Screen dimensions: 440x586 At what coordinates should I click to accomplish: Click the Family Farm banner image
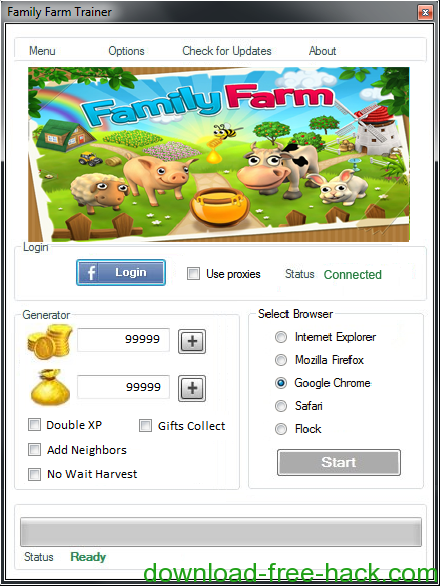pyautogui.click(x=219, y=154)
